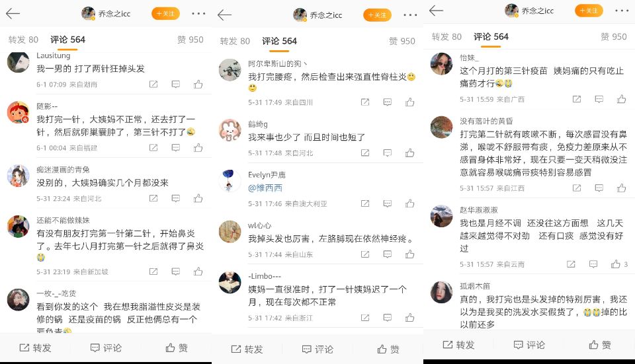The height and width of the screenshot is (364, 635).
Task: Tap 评论 button in left bottom bar
Action: (106, 348)
